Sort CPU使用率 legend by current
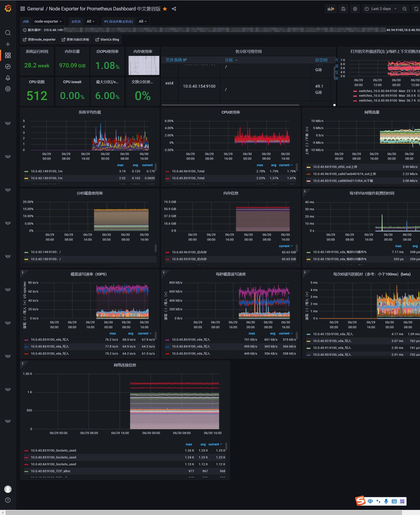This screenshot has height=515, width=420. (286, 165)
